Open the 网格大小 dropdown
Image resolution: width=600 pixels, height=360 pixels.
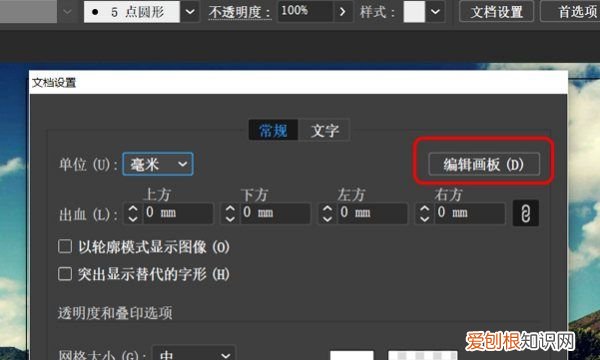click(x=194, y=354)
